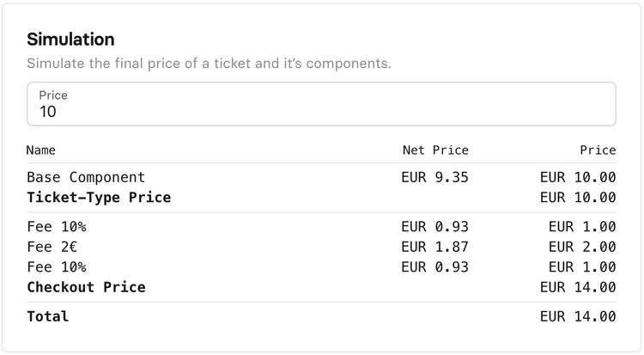Viewport: 644px width, 355px height.
Task: Click the Total EUR 14.00 amount
Action: tap(578, 316)
